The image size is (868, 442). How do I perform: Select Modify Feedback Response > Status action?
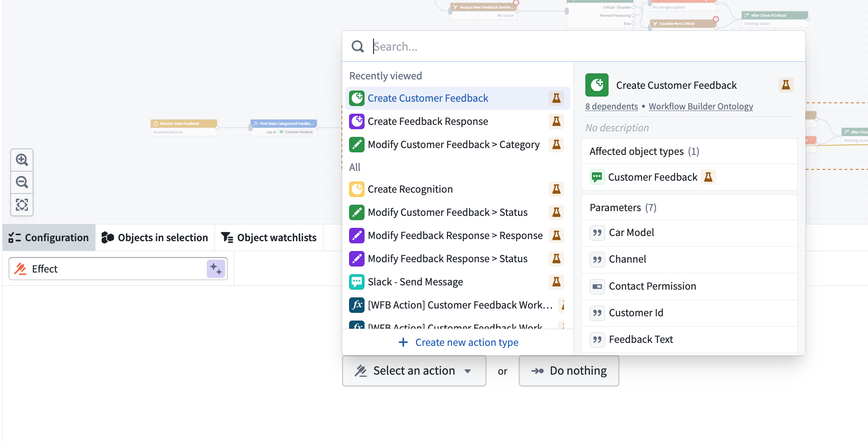[x=458, y=259]
